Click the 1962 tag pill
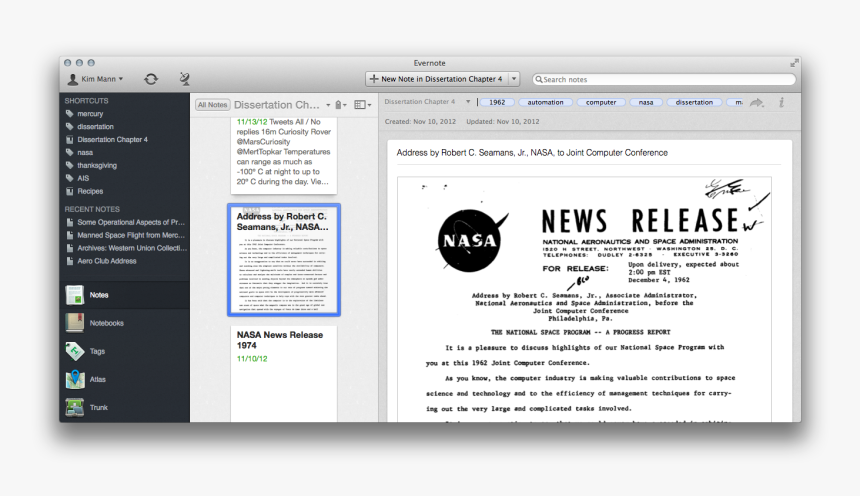This screenshot has width=860, height=496. tap(497, 102)
